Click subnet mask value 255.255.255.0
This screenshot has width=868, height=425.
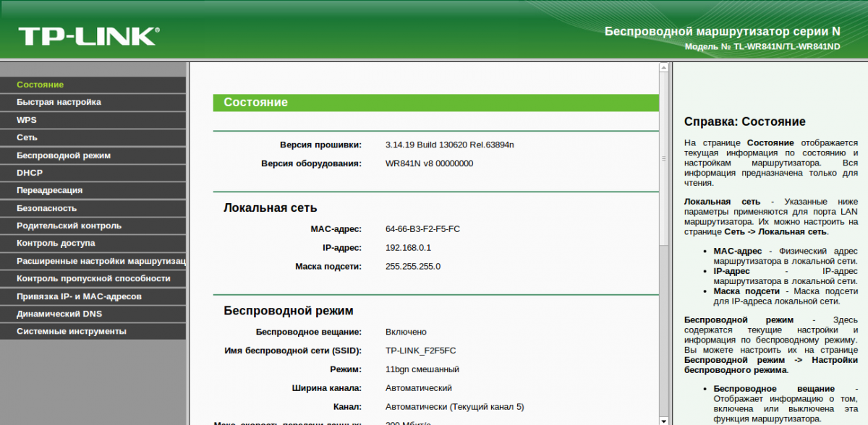(x=413, y=266)
